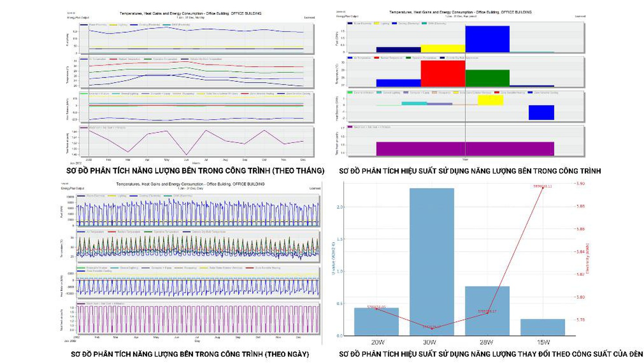The width and height of the screenshot is (644, 363).
Task: Select the tall blue Cooling bar in the annual fuel chart
Action: tap(487, 39)
